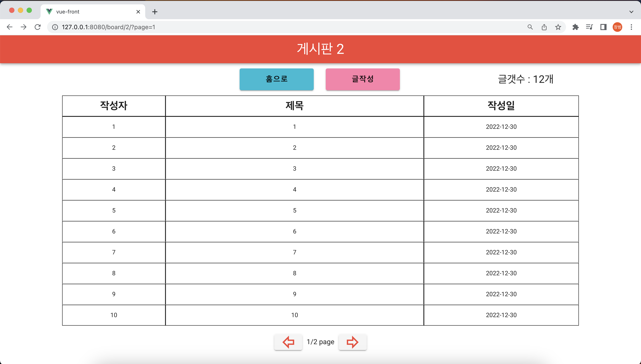This screenshot has height=364, width=641.
Task: Click the share page icon
Action: (x=544, y=27)
